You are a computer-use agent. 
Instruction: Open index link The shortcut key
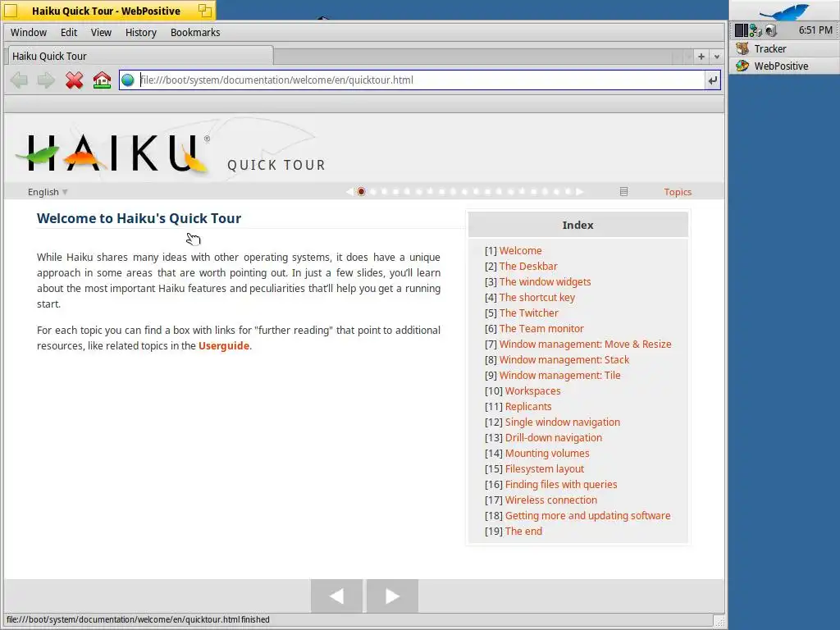tap(536, 297)
